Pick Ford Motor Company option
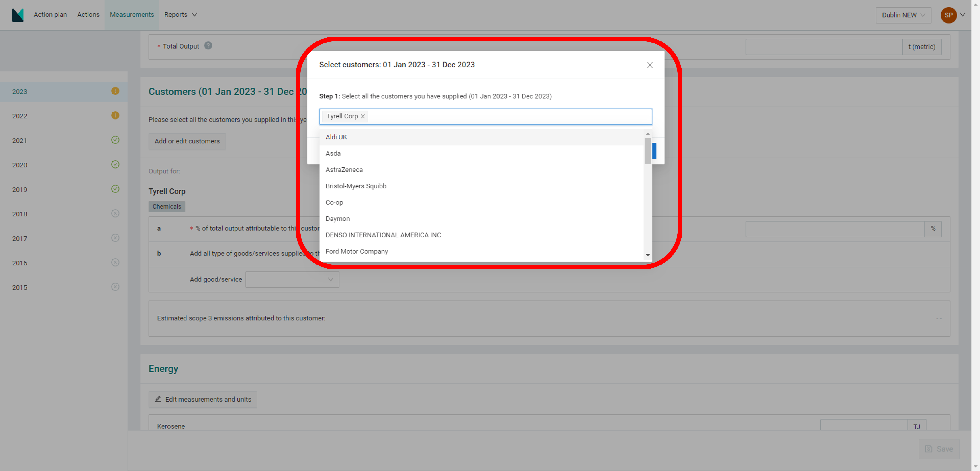 [356, 251]
